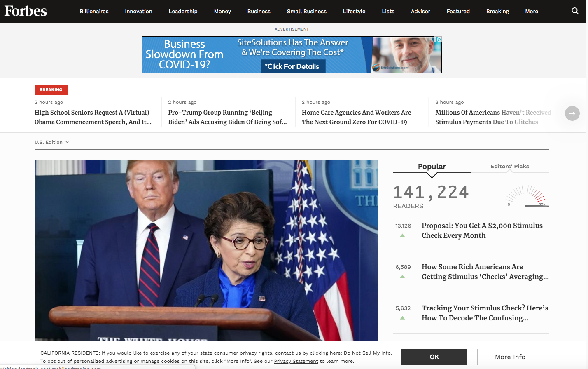The image size is (588, 369).
Task: Click the green up arrow beside 6,589 readers
Action: pos(402,277)
